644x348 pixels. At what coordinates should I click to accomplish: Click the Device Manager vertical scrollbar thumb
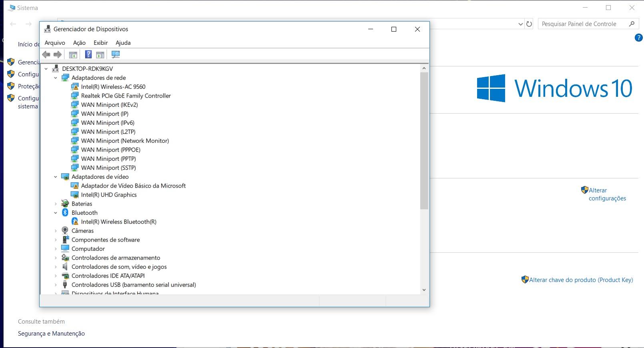424,141
